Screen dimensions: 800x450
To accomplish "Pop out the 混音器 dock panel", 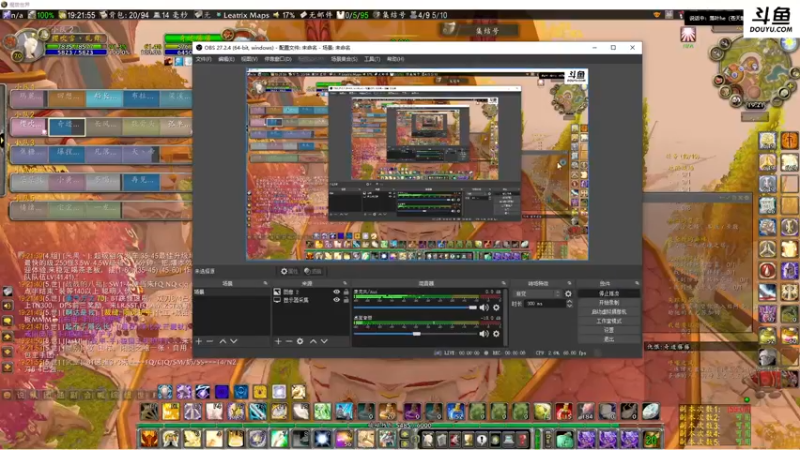I will click(504, 283).
